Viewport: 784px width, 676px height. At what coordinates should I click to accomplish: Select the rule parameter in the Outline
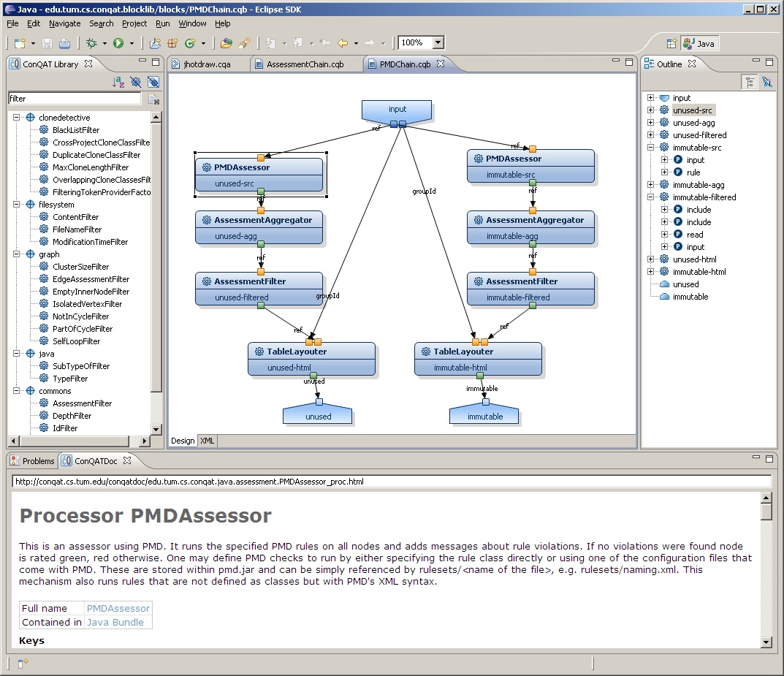693,172
